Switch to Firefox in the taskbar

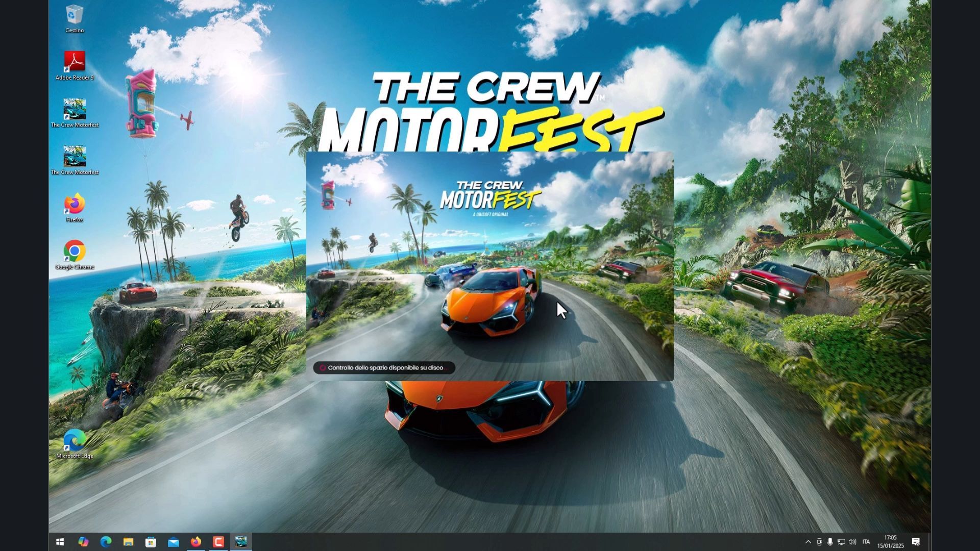[195, 542]
